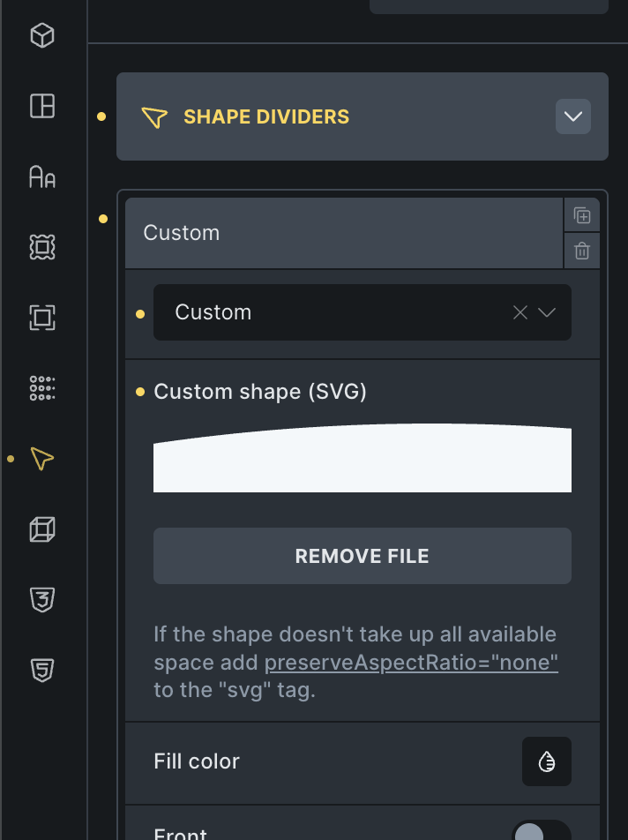The image size is (628, 840).
Task: Click the custom SVG shape preview
Action: coord(362,458)
